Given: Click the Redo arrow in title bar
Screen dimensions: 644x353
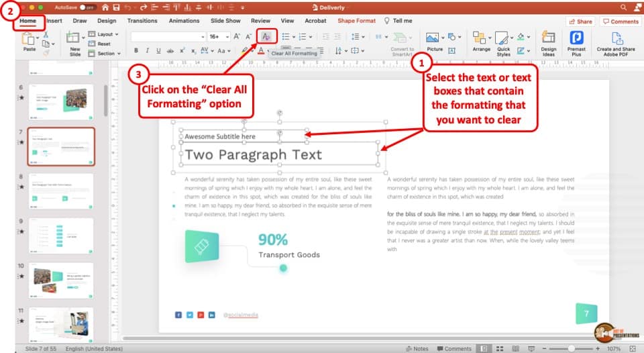Looking at the screenshot, I should click(x=144, y=7).
